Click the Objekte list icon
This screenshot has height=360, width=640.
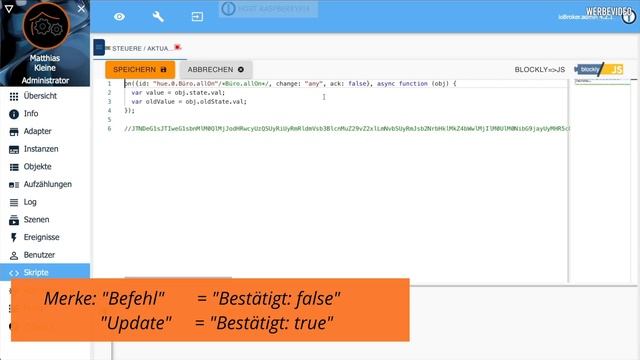coord(14,167)
